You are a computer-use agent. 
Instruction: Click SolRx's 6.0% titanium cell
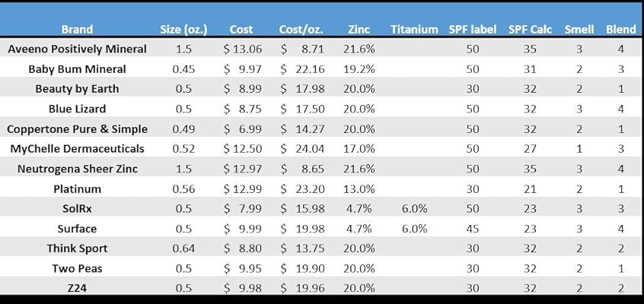tap(414, 207)
